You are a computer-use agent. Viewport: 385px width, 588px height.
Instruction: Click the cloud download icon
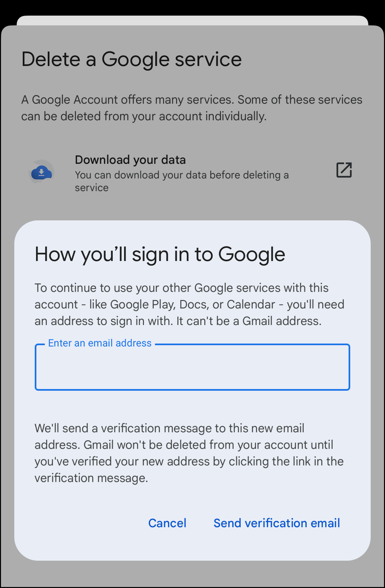[41, 172]
